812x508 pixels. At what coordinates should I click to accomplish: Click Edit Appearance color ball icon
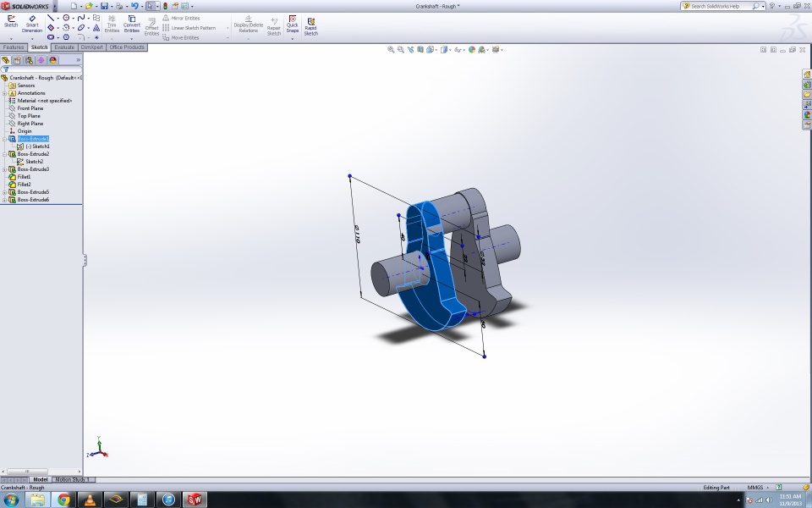click(472, 50)
